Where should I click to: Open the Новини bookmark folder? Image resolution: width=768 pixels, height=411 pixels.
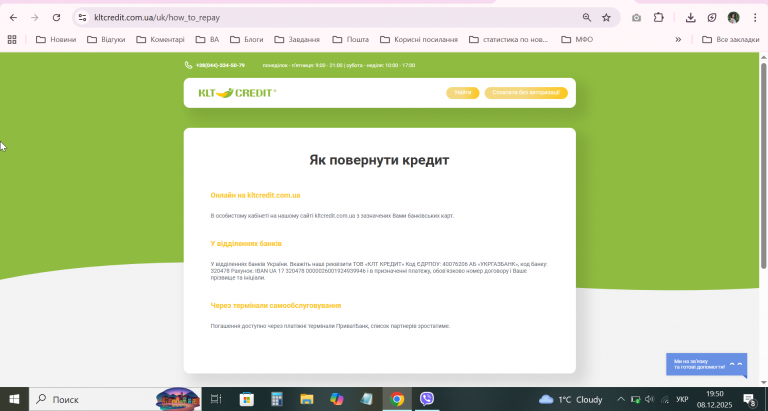[56, 40]
